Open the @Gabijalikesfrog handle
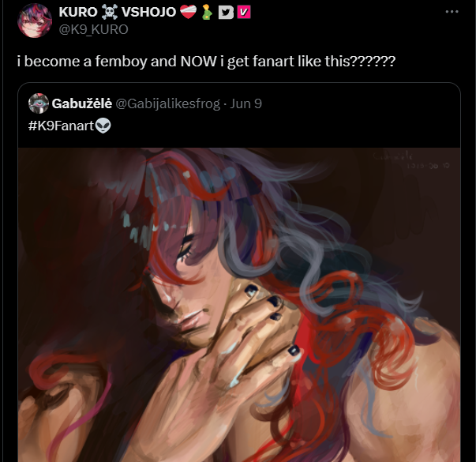 (168, 103)
